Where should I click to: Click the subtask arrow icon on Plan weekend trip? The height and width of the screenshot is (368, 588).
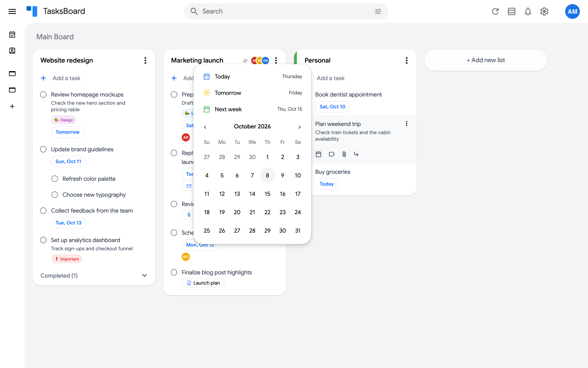(356, 154)
